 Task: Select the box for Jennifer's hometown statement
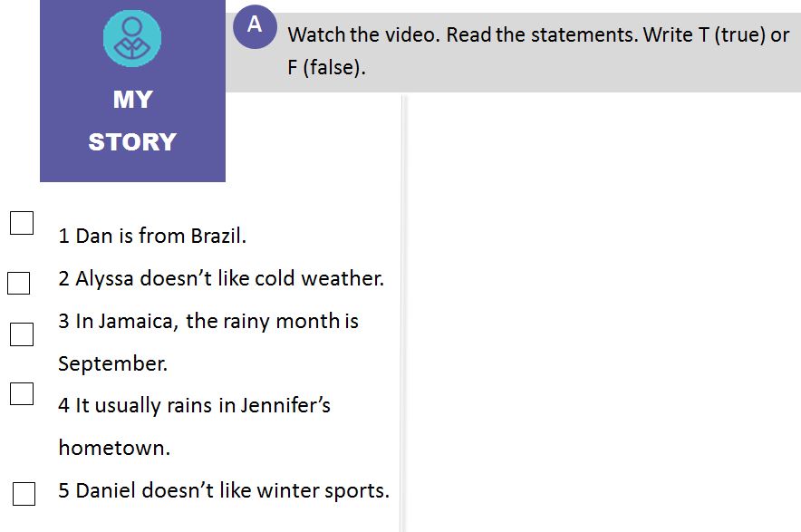[x=22, y=393]
